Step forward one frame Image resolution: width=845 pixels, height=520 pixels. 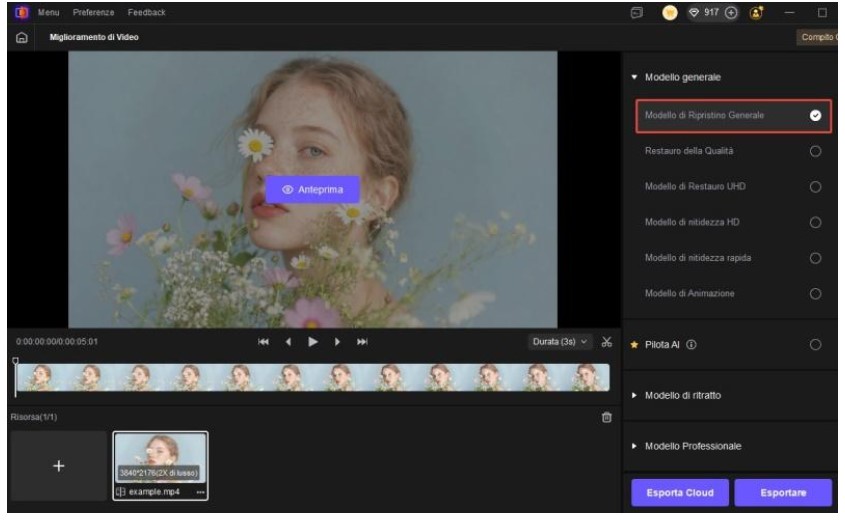pyautogui.click(x=337, y=342)
